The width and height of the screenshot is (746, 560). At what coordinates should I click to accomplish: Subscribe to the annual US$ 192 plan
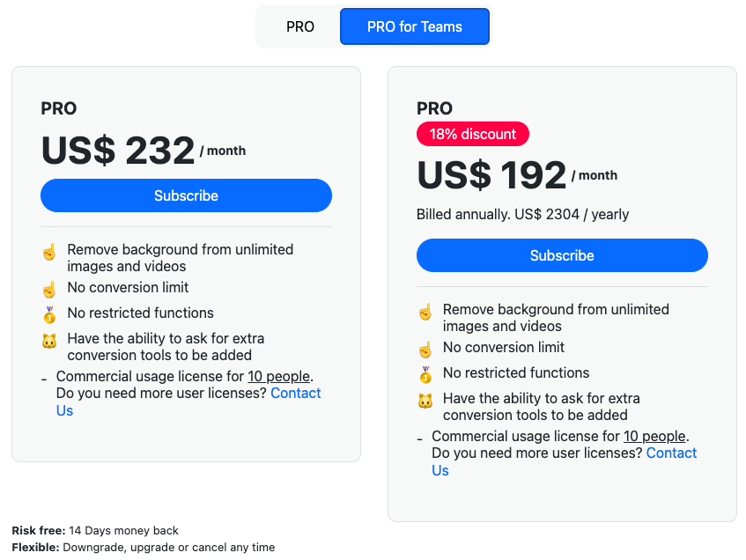coord(562,255)
